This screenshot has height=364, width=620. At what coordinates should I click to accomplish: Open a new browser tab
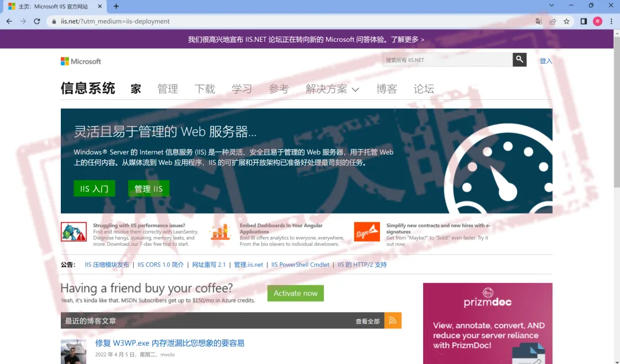tap(116, 6)
